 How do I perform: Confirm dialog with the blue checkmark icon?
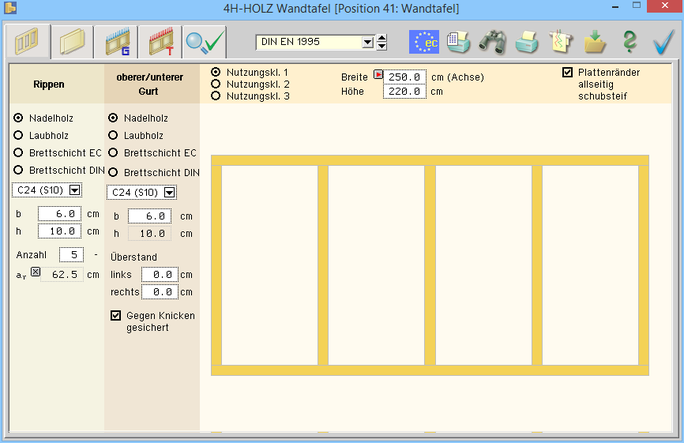(x=662, y=42)
